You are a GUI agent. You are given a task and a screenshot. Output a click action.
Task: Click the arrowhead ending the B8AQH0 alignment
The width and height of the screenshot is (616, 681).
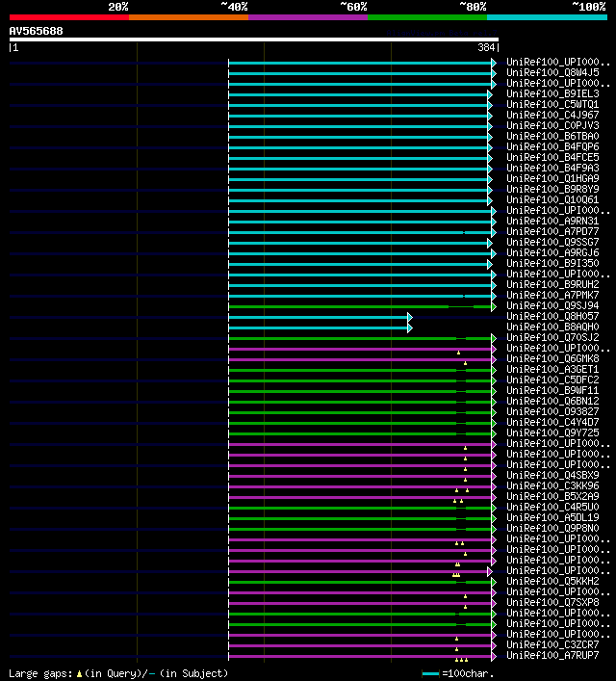coord(410,327)
